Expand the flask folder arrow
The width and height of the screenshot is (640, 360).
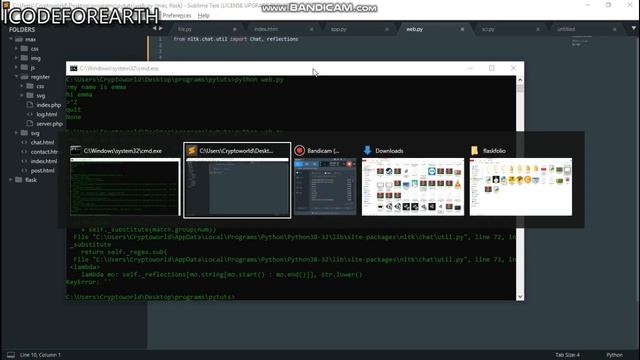click(11, 180)
